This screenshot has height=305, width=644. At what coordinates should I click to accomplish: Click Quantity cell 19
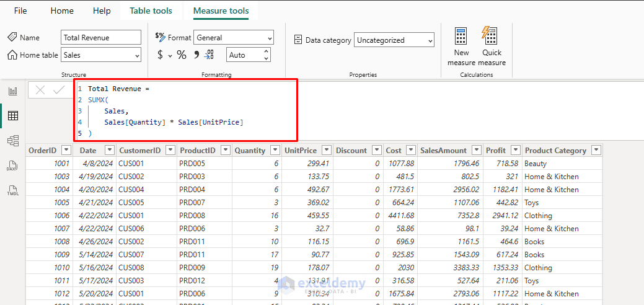[x=257, y=268]
